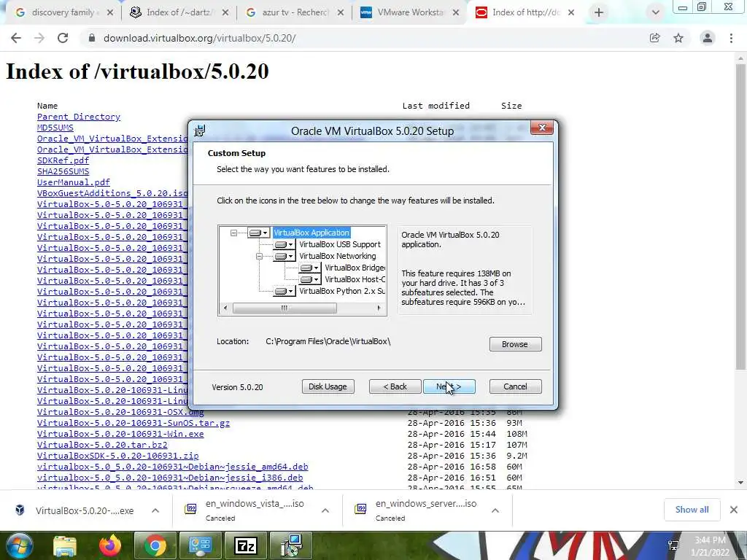Open options for windows_vista iso download
The image size is (747, 560).
coord(325,510)
